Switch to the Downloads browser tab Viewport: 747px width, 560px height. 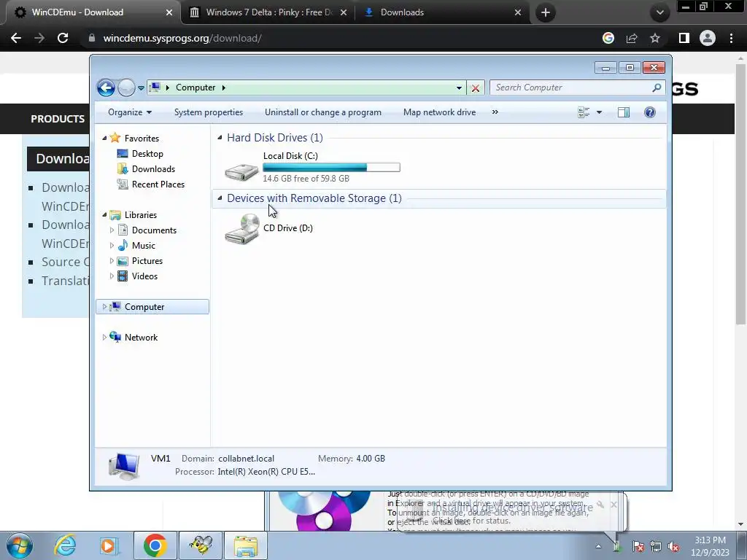click(x=441, y=12)
